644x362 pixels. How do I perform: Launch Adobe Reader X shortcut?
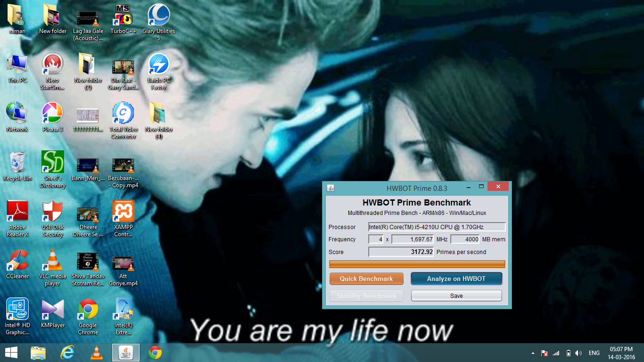[17, 211]
